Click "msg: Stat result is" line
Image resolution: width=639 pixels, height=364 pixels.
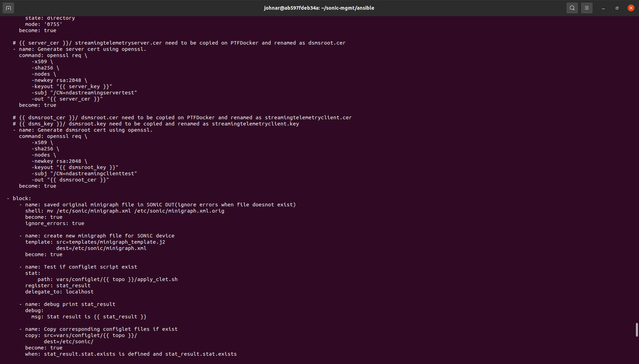pos(89,317)
